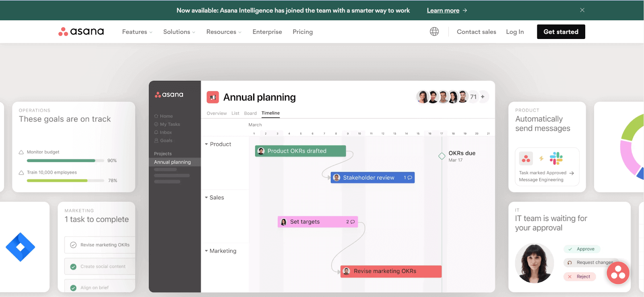
Task: Click the Monitor budget goal triangle icon
Action: tap(21, 152)
